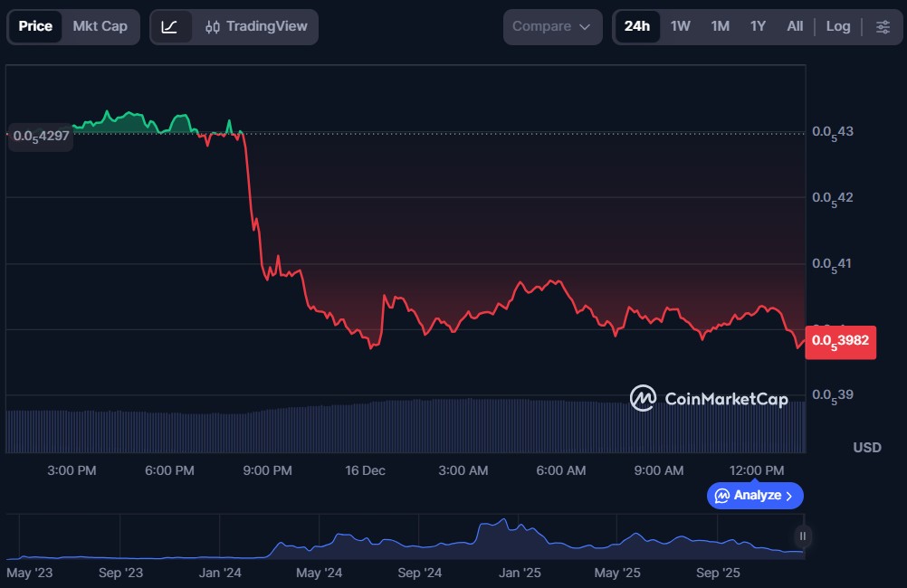Enable Log scale on chart

[x=837, y=26]
